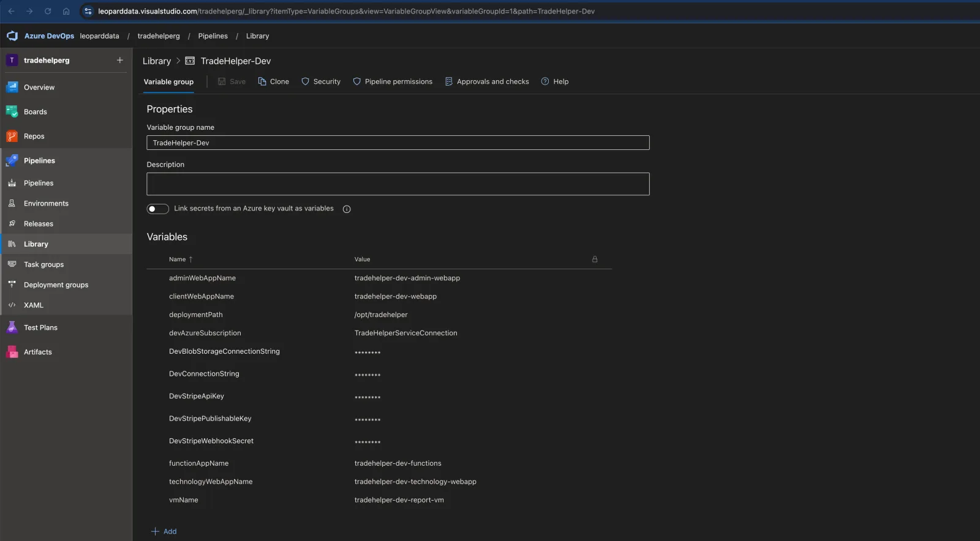
Task: Click the Pipelines hub rocket icon
Action: pyautogui.click(x=12, y=160)
